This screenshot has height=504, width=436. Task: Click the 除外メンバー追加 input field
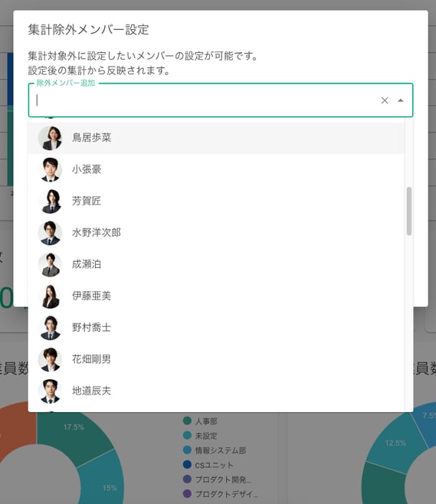point(206,100)
